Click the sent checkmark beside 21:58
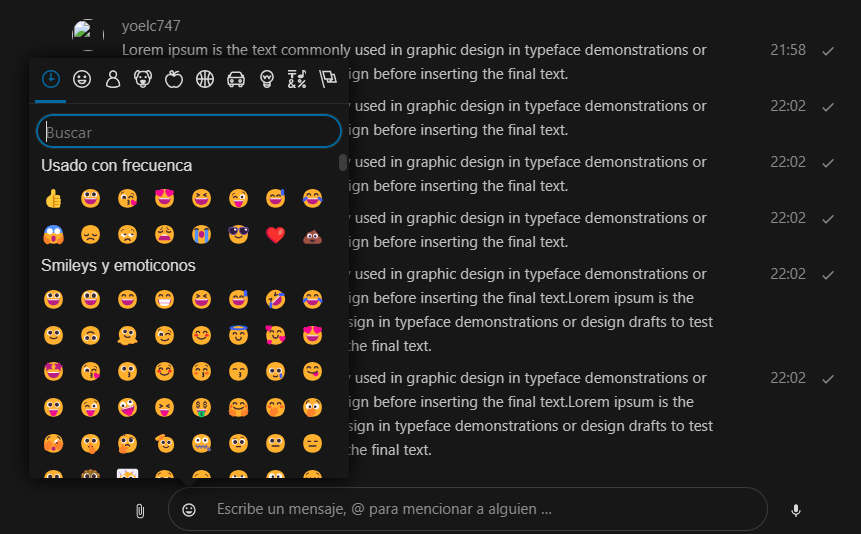The height and width of the screenshot is (534, 861). [828, 51]
